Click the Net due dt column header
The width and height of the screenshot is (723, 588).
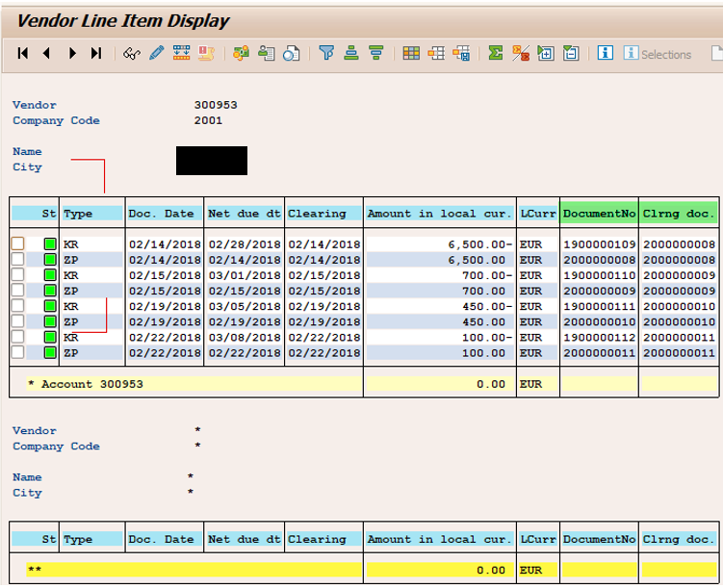click(x=245, y=214)
